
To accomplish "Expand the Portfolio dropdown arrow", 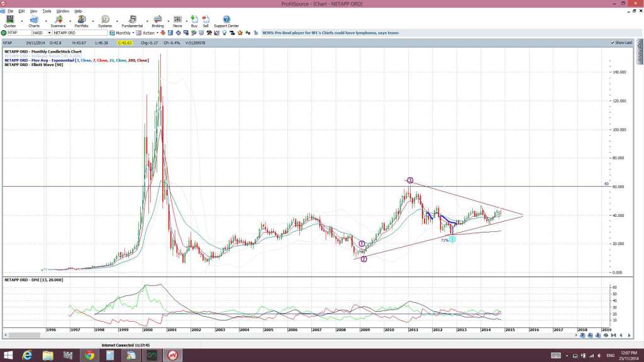I will point(93,21).
